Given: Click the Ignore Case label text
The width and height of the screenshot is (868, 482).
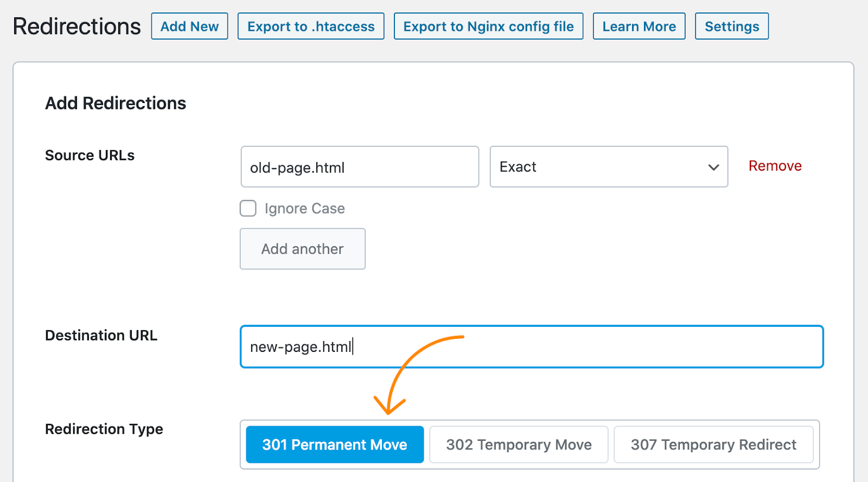Looking at the screenshot, I should (x=304, y=209).
